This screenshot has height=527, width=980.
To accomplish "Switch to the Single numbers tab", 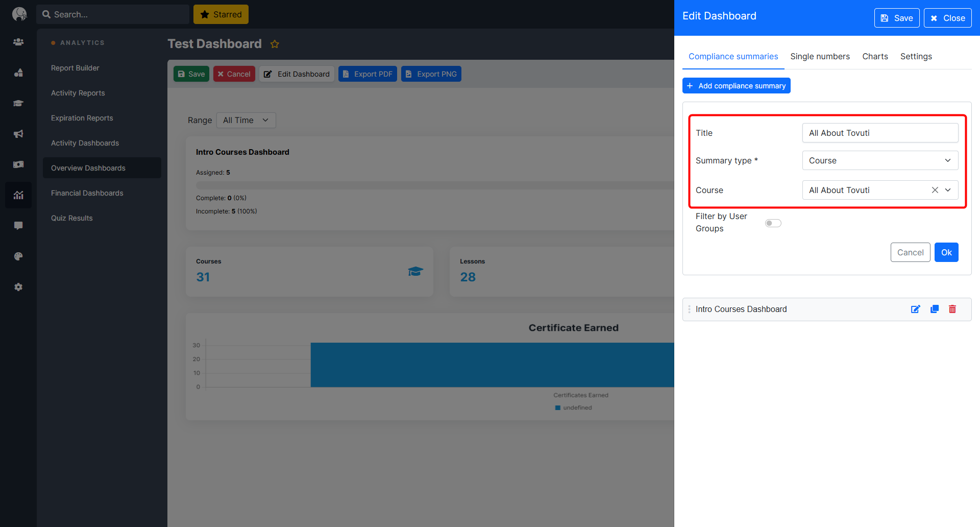I will (820, 57).
